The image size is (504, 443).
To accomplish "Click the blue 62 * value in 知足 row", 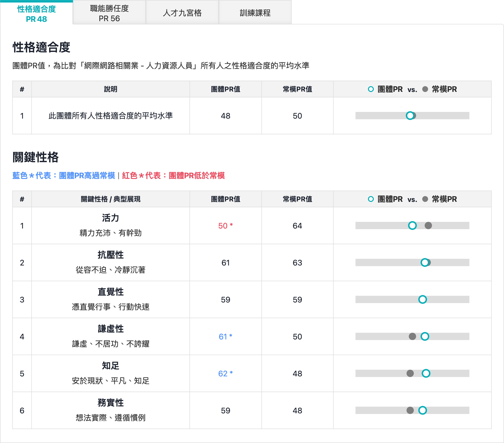I will (x=225, y=374).
